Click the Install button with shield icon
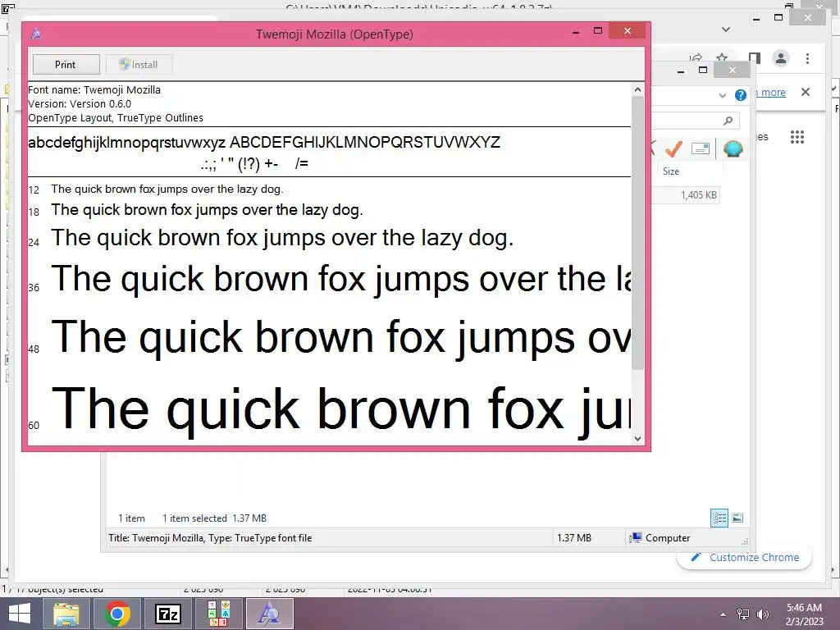The width and height of the screenshot is (840, 630). [139, 64]
